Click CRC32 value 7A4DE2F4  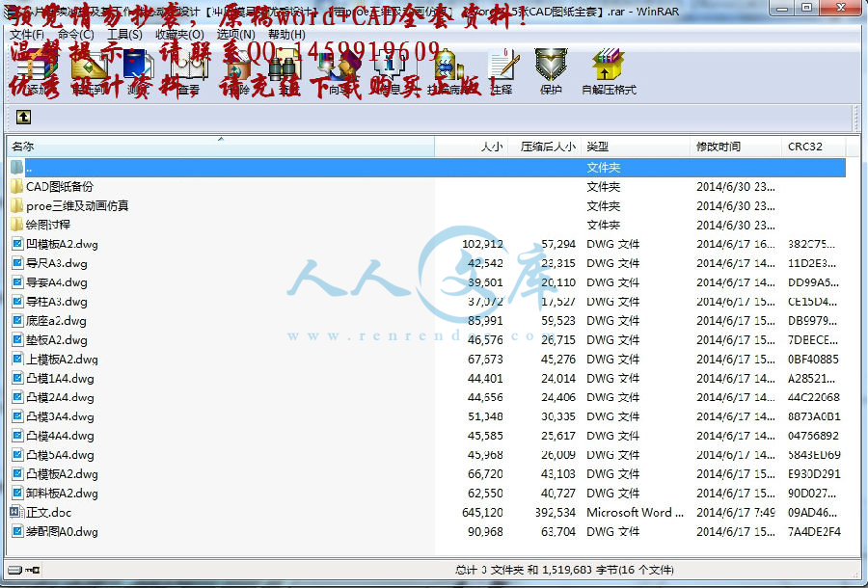point(814,532)
